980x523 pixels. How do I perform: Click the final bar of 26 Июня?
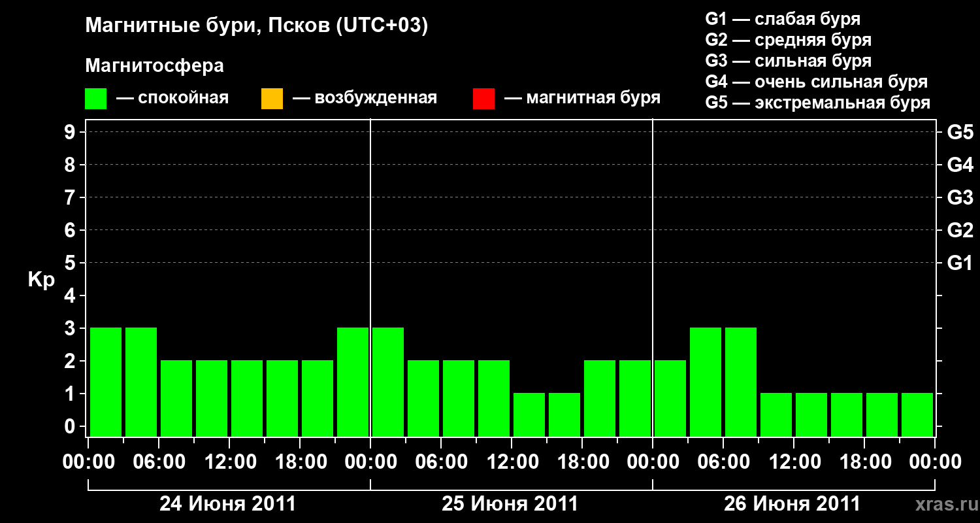click(917, 414)
